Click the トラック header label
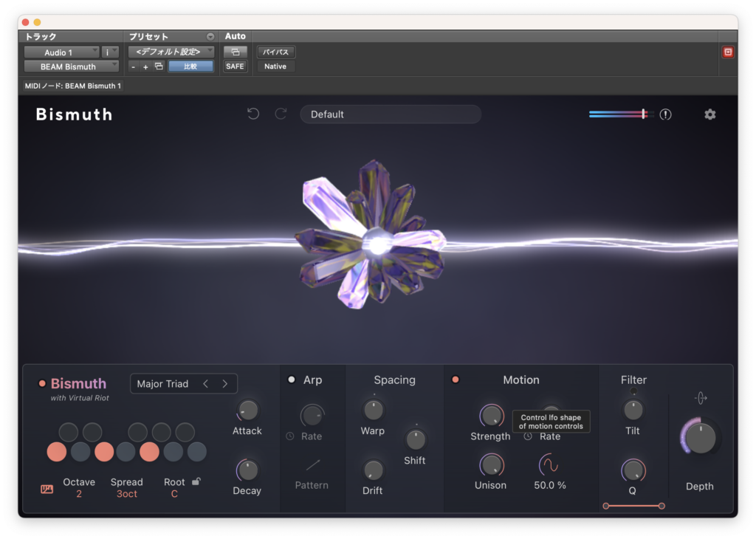Screen dimensions: 756x539 (x=41, y=37)
